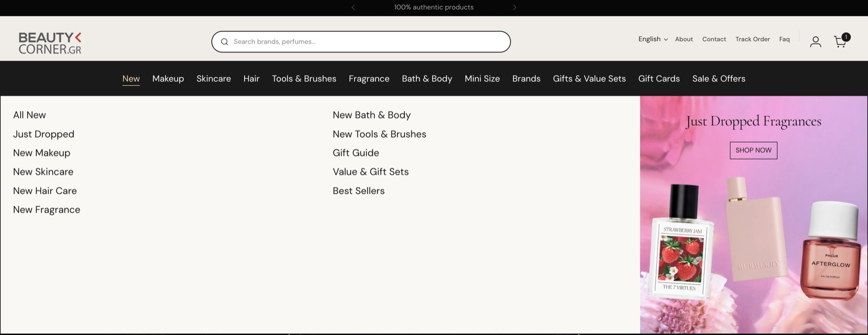
Task: Open the Track Order link
Action: click(x=752, y=39)
